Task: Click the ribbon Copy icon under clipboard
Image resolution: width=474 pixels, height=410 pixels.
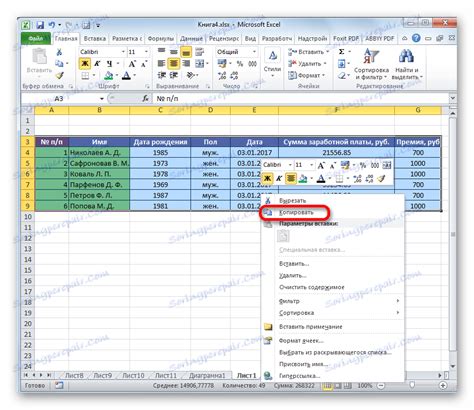Action: click(x=59, y=63)
